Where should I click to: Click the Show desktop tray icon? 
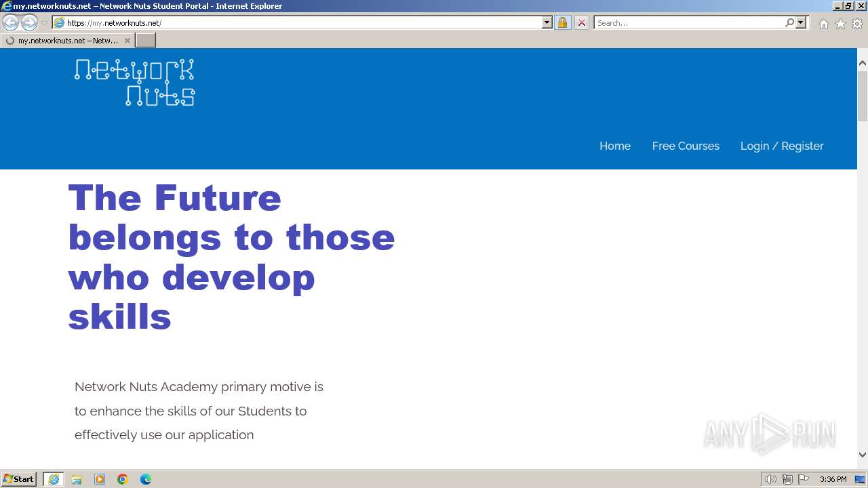[860, 479]
